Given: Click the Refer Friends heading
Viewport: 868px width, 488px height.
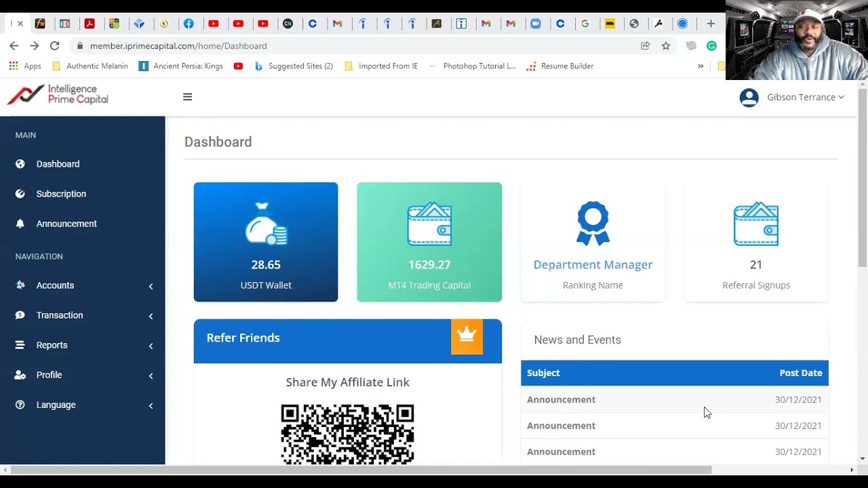Looking at the screenshot, I should [243, 338].
